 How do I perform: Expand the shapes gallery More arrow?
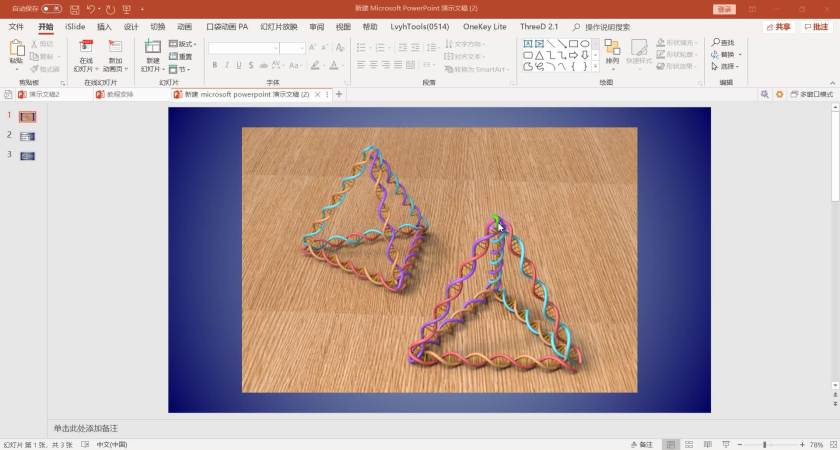595,67
